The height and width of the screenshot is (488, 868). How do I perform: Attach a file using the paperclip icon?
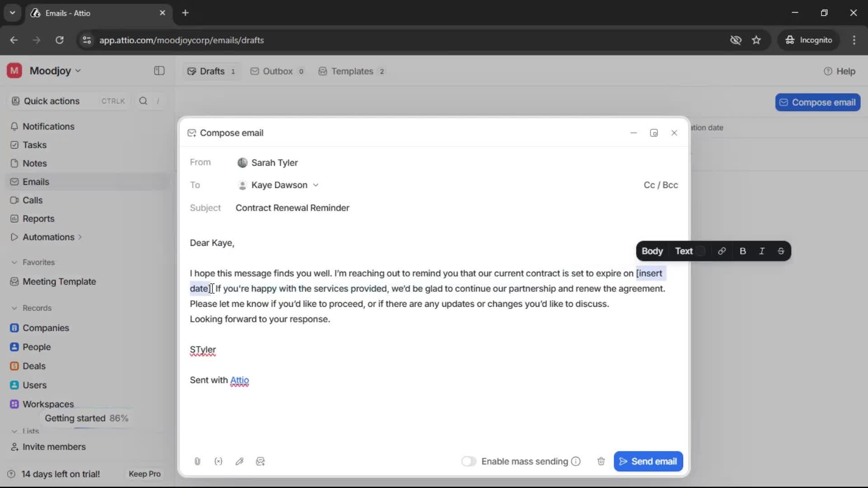pos(197,461)
